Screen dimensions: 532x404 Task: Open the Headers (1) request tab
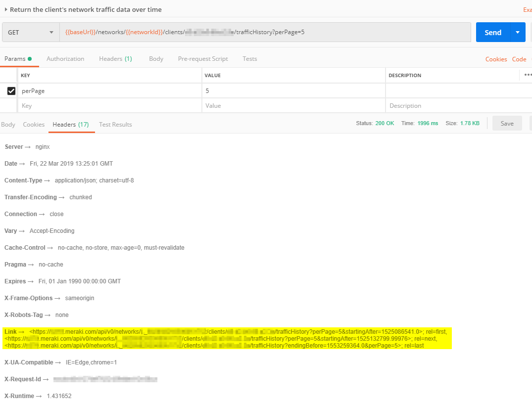pyautogui.click(x=115, y=58)
